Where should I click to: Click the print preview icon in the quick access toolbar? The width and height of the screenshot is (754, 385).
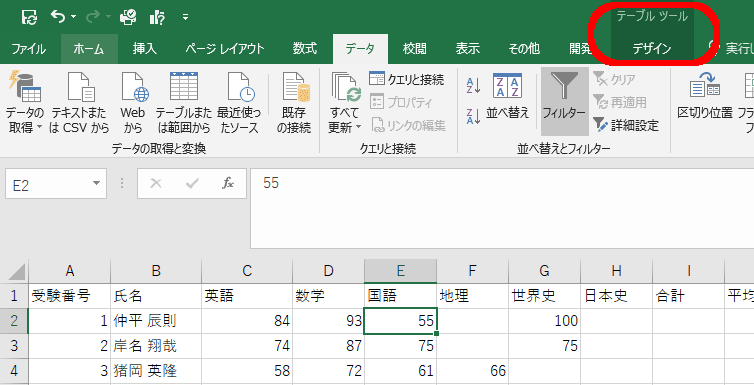(x=128, y=17)
